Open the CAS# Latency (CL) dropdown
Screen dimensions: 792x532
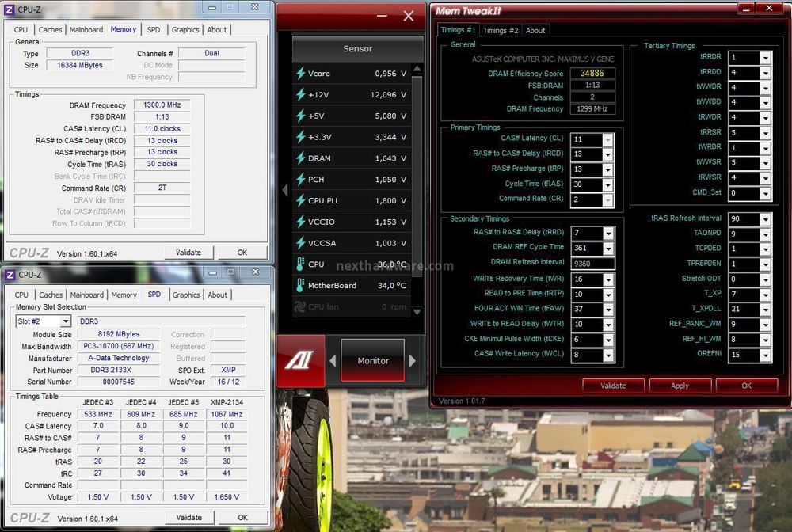click(607, 139)
